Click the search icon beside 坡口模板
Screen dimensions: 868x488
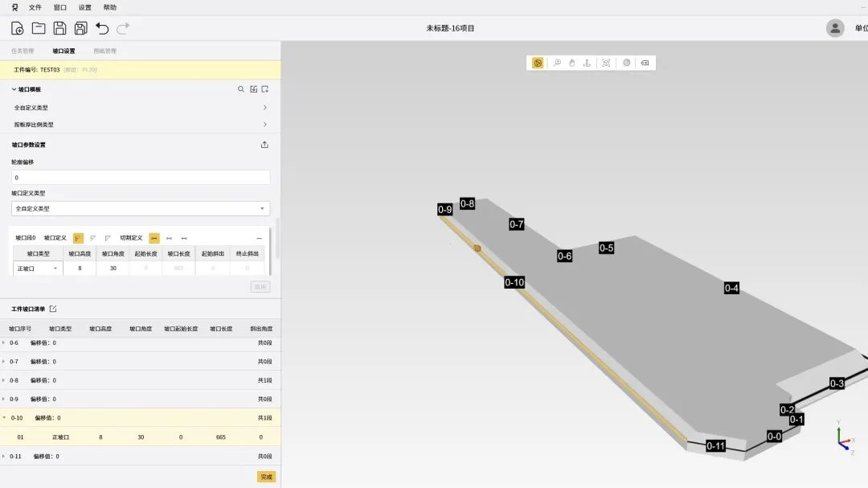click(240, 89)
